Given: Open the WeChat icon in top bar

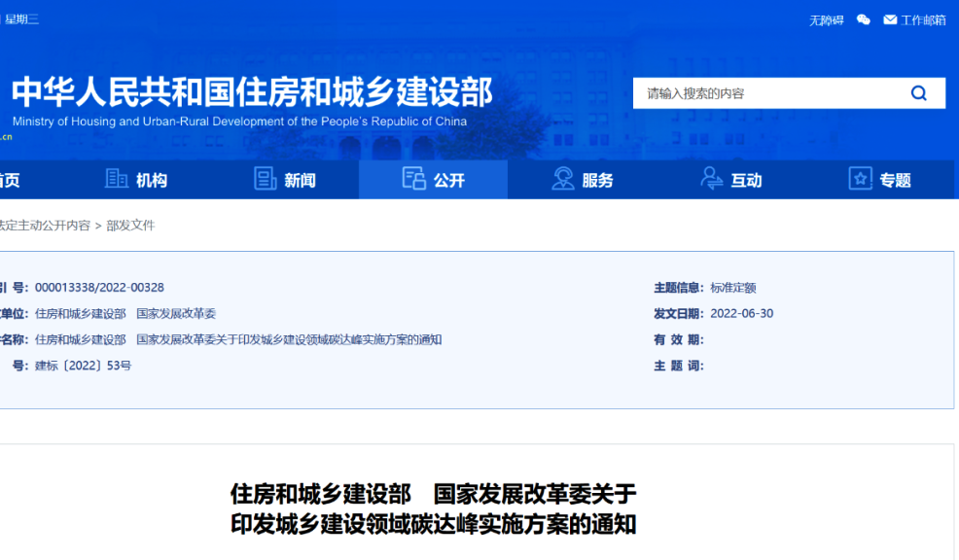Looking at the screenshot, I should pos(863,19).
